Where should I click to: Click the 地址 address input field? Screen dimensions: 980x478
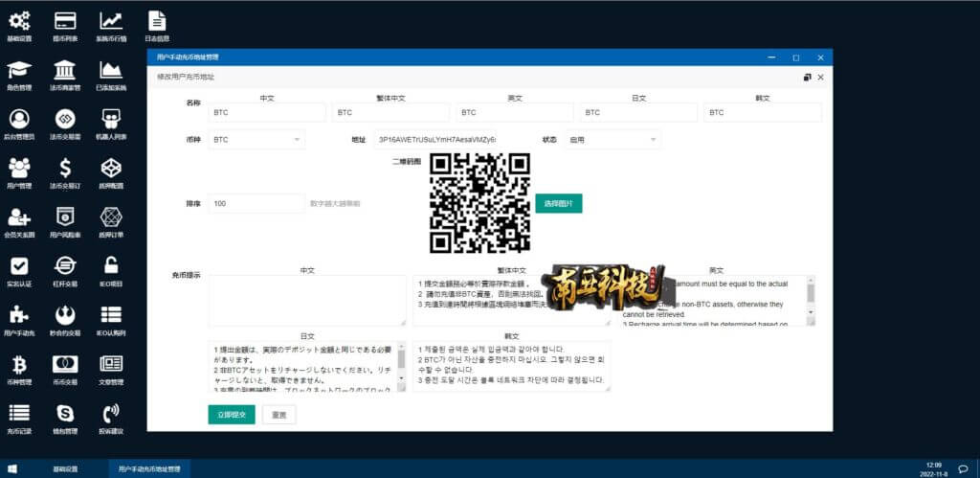[x=435, y=140]
